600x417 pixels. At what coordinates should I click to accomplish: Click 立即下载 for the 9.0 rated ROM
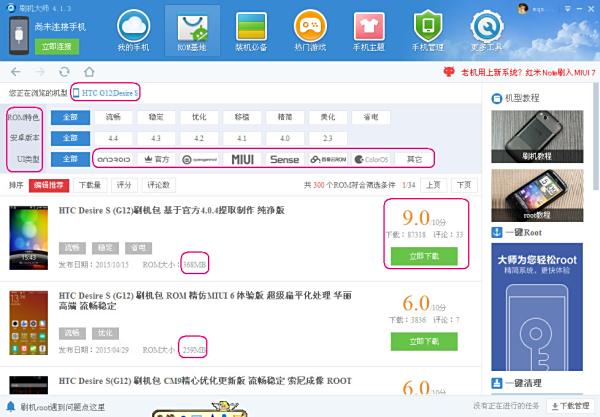tap(424, 256)
